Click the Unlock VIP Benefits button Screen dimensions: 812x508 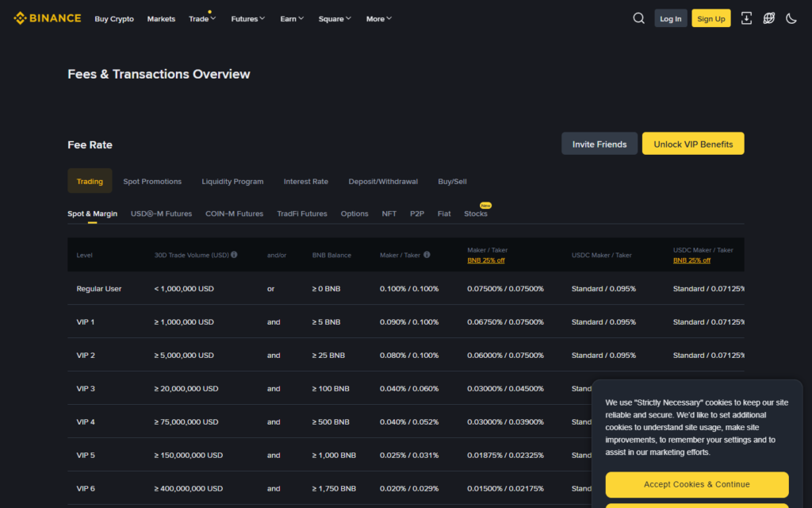(x=693, y=144)
